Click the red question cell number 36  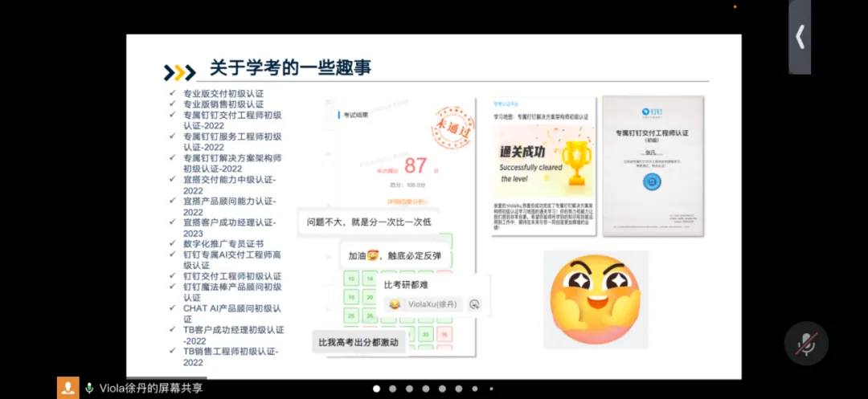(x=444, y=334)
